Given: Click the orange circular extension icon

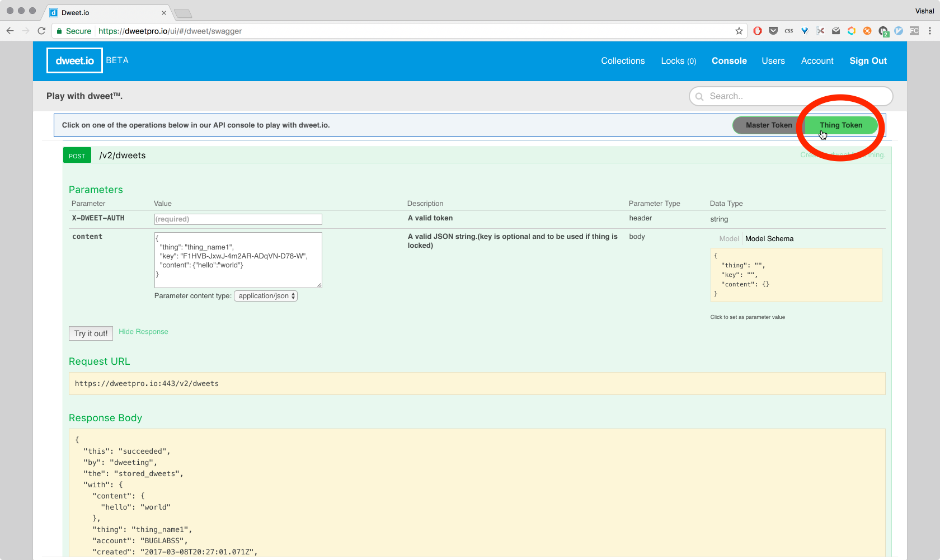Looking at the screenshot, I should (867, 31).
